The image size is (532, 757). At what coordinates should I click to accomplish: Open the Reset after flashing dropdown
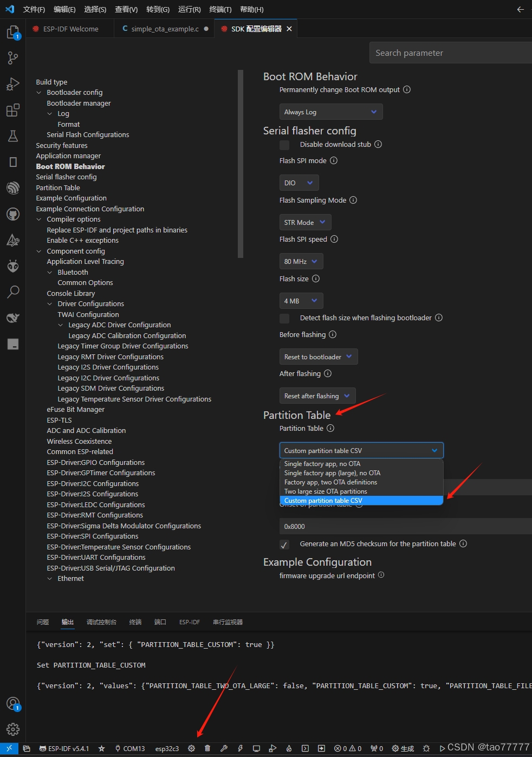click(x=317, y=396)
